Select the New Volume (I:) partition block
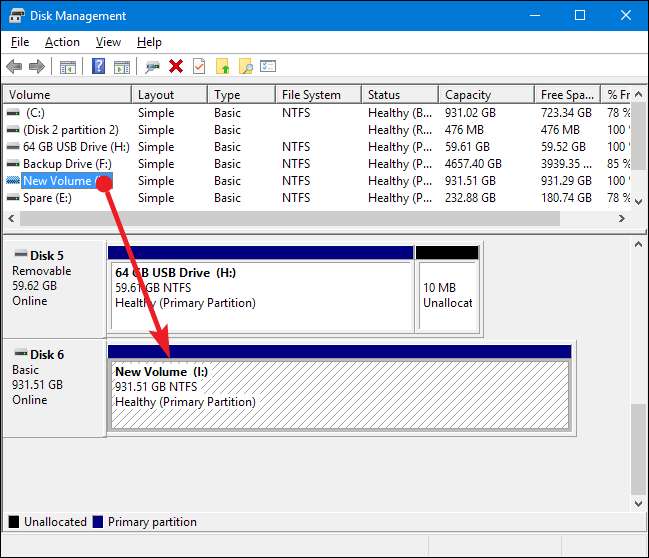The image size is (649, 558). 339,389
